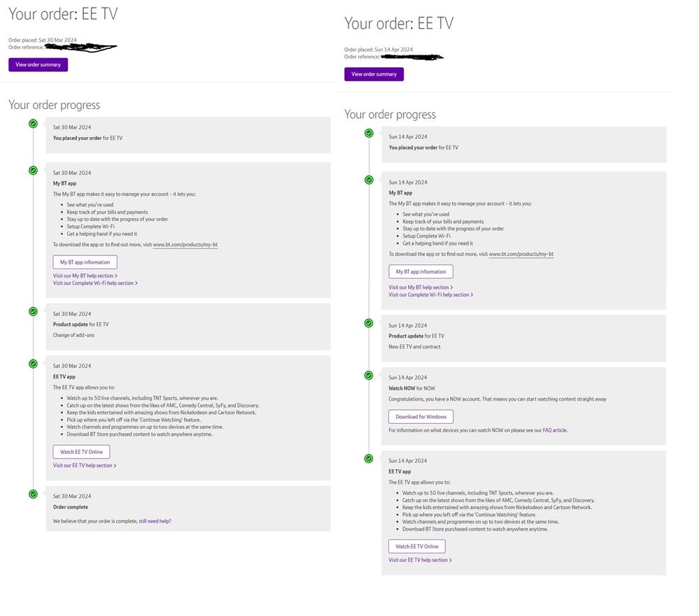The image size is (699, 616).
Task: Open My BT app information in the 14 Apr order
Action: [x=421, y=271]
